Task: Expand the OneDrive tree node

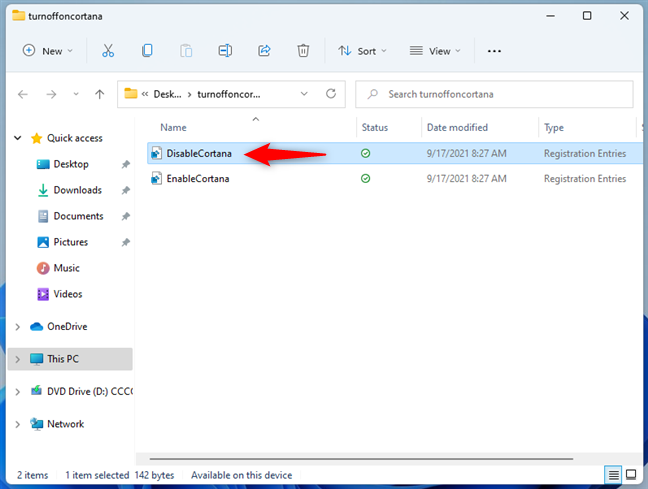Action: click(17, 327)
